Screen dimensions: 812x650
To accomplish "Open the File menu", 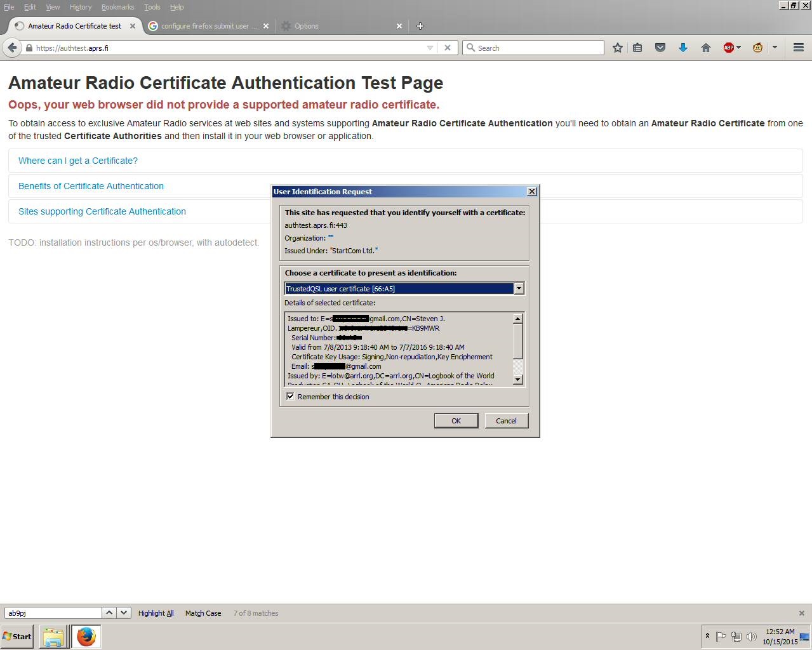I will (9, 7).
